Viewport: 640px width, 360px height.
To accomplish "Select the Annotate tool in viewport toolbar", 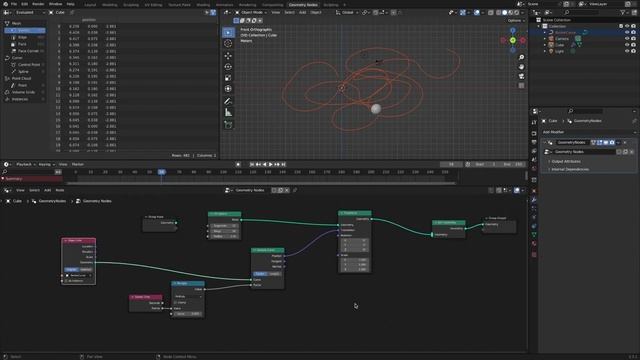I will 228,101.
